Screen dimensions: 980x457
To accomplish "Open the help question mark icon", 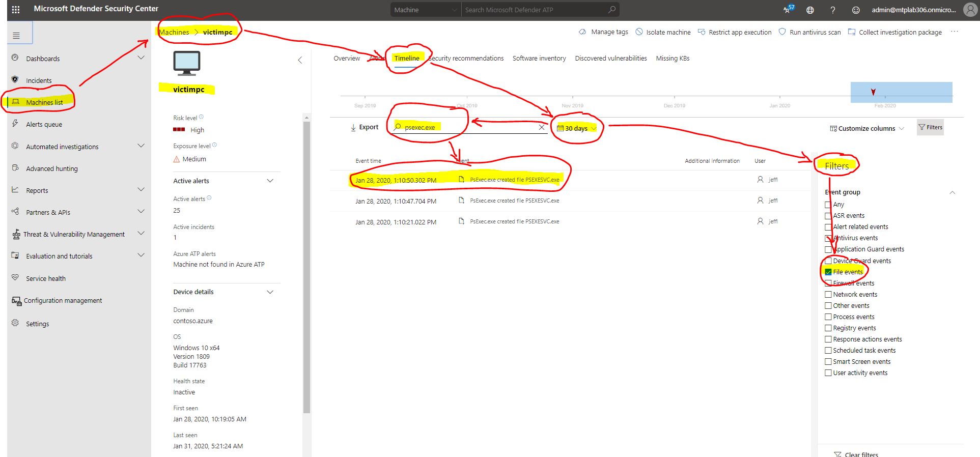I will click(x=832, y=10).
